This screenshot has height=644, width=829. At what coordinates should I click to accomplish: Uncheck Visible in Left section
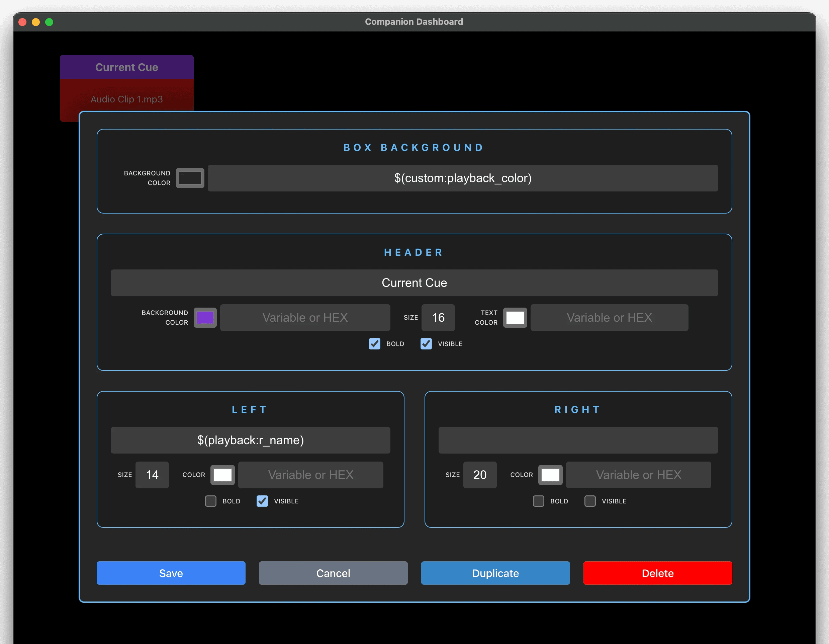pyautogui.click(x=262, y=501)
